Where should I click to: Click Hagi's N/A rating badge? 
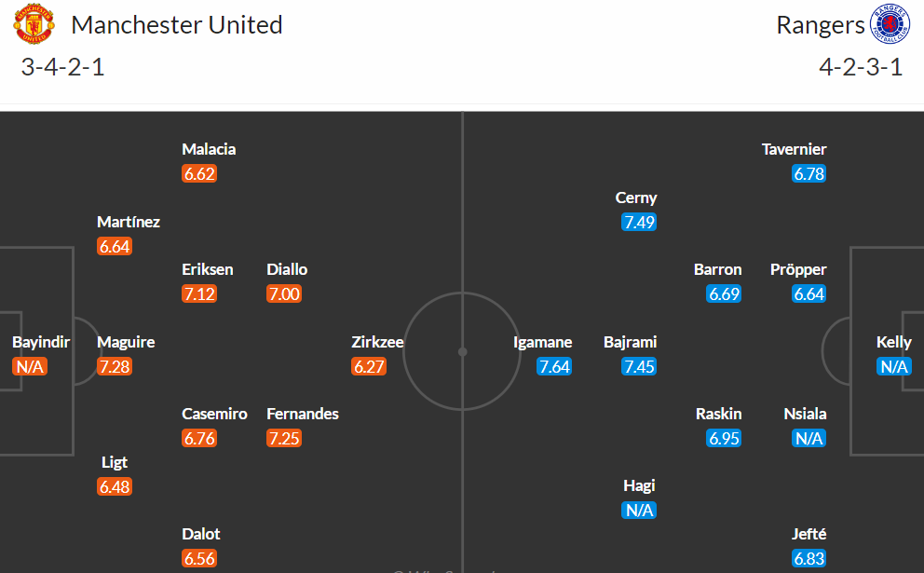coord(639,511)
